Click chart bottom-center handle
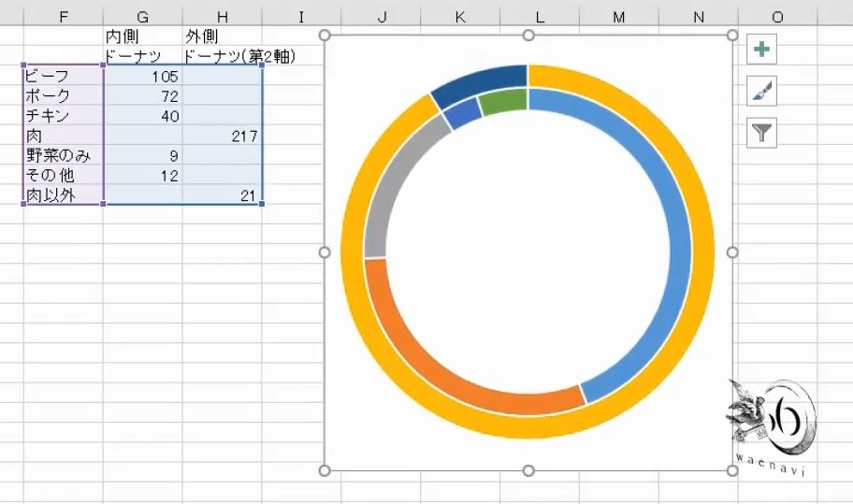The width and height of the screenshot is (853, 504). [x=528, y=470]
